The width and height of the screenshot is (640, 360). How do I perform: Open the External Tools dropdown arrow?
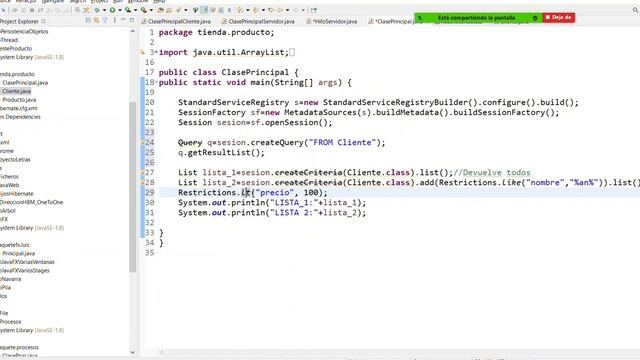click(151, 10)
